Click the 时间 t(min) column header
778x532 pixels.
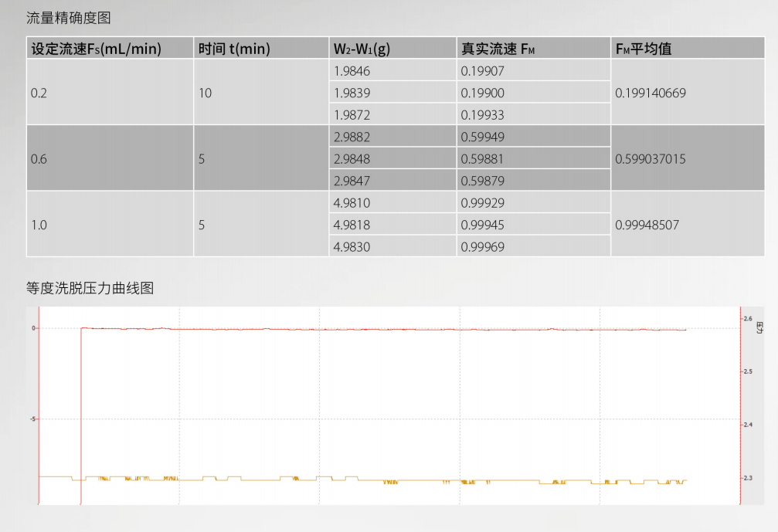pyautogui.click(x=233, y=49)
